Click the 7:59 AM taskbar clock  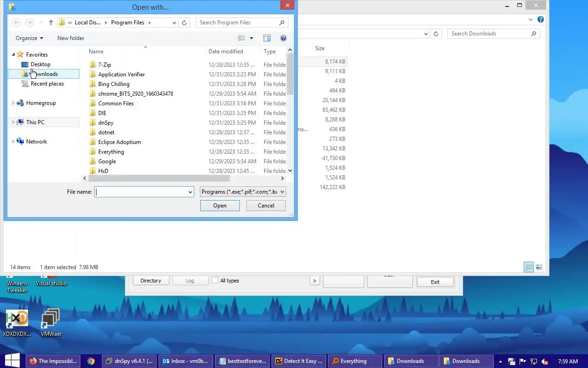pyautogui.click(x=567, y=362)
